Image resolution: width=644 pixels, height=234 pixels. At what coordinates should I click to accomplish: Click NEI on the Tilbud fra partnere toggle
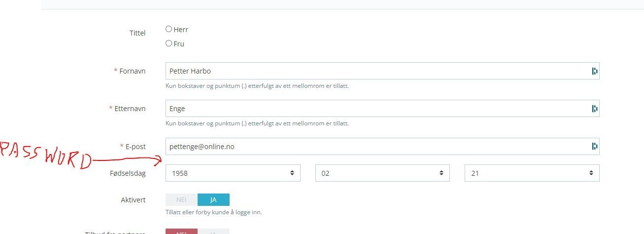coord(181,232)
